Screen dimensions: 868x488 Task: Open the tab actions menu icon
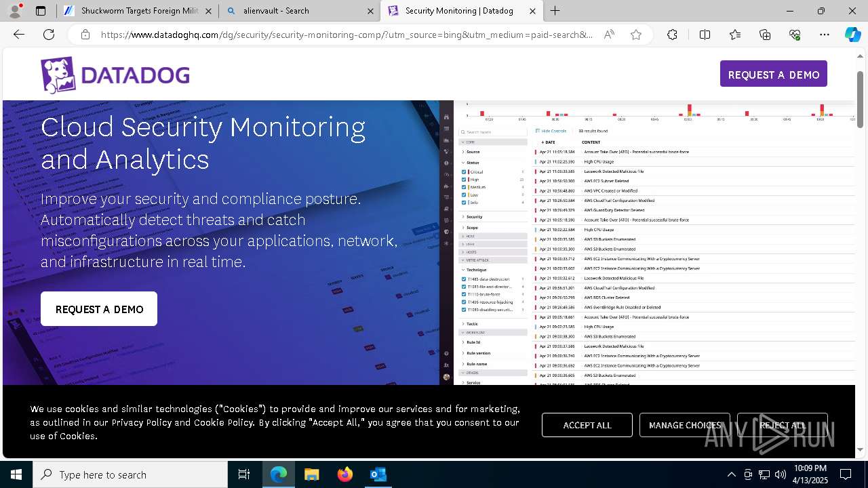[x=41, y=11]
